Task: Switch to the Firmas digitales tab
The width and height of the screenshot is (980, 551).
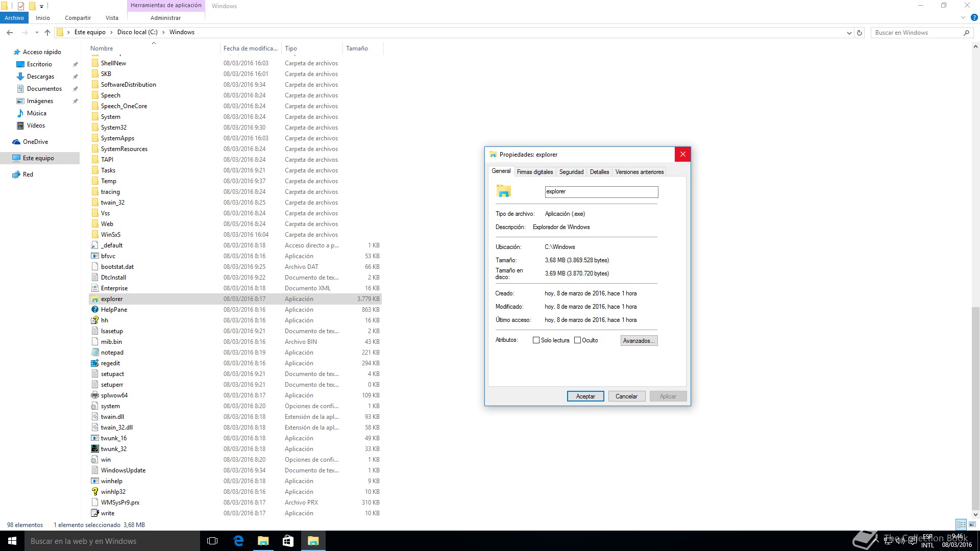Action: pyautogui.click(x=535, y=172)
